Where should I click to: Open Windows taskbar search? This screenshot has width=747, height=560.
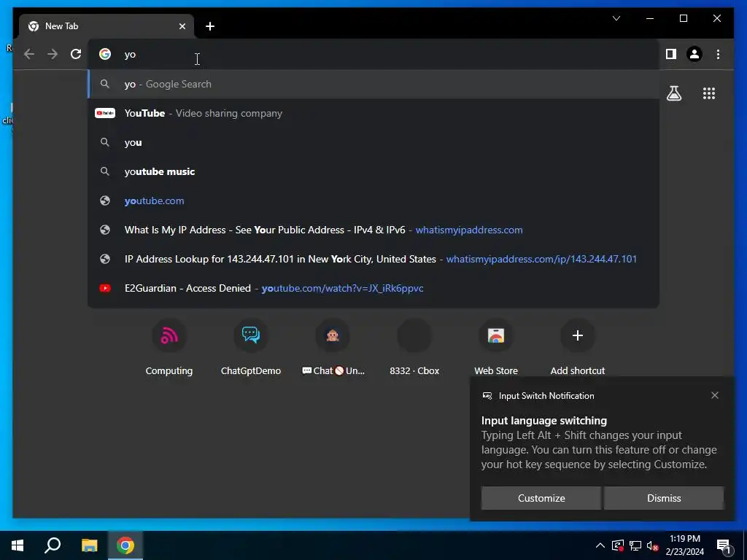tap(53, 545)
